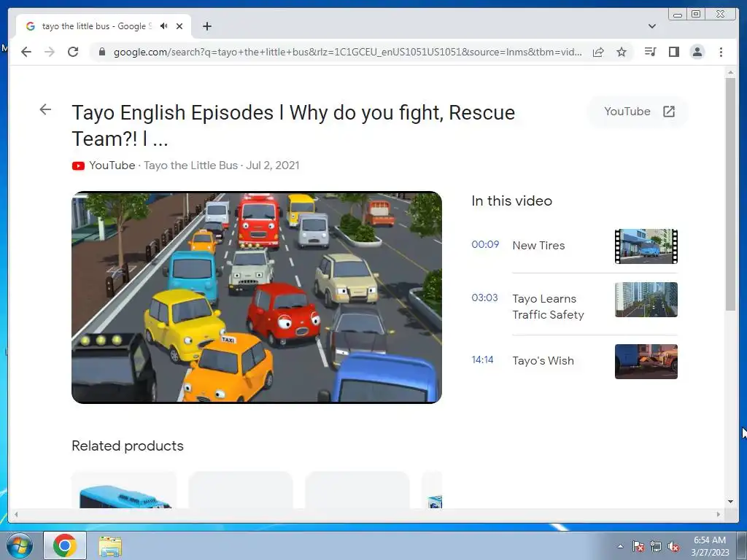Click the padlock site info icon

101,52
